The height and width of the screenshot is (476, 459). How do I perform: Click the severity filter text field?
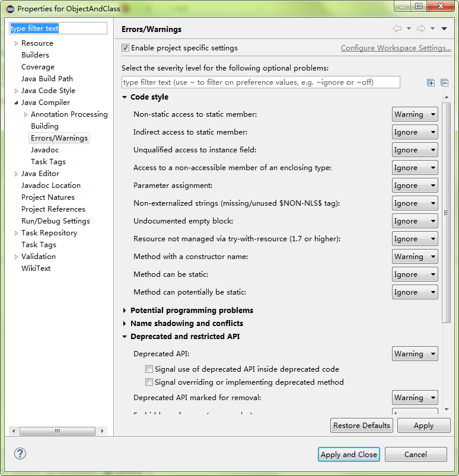(261, 82)
